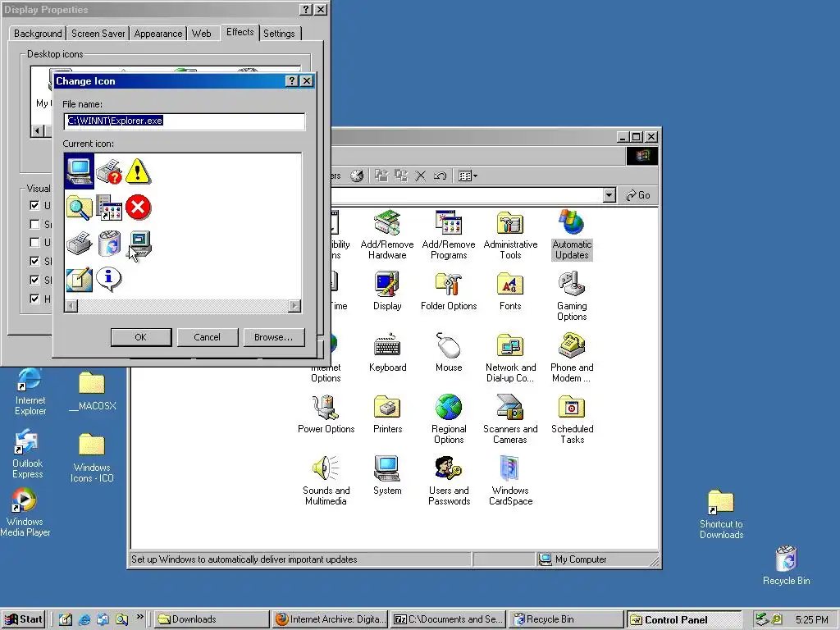The width and height of the screenshot is (840, 630).
Task: Open Windows CardSpace item
Action: 510,481
